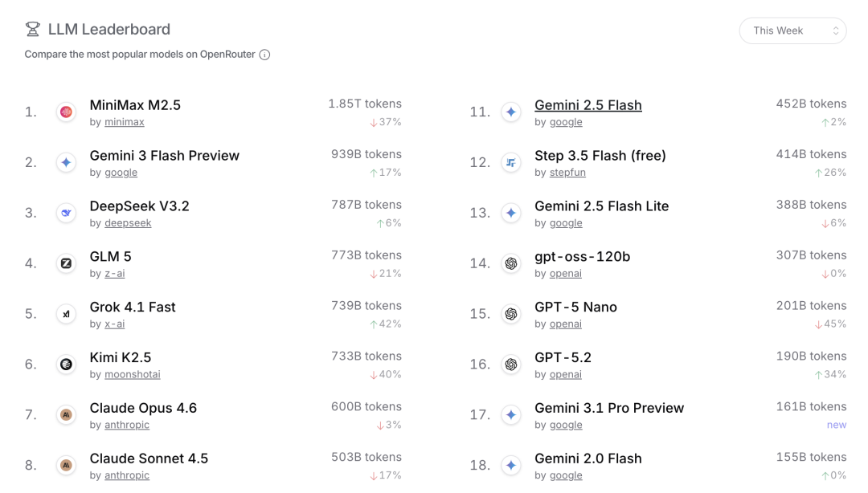Click the DeepSeek V3.2 whale icon

(66, 213)
